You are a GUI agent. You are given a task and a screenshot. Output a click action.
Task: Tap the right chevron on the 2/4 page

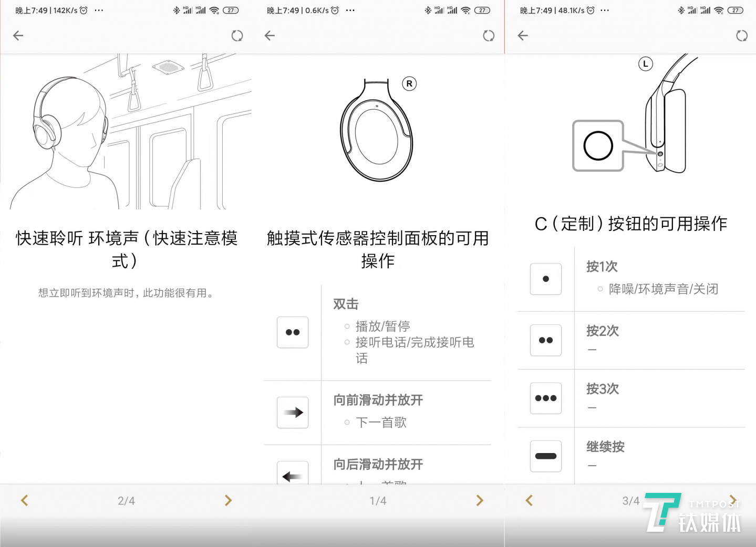point(228,500)
